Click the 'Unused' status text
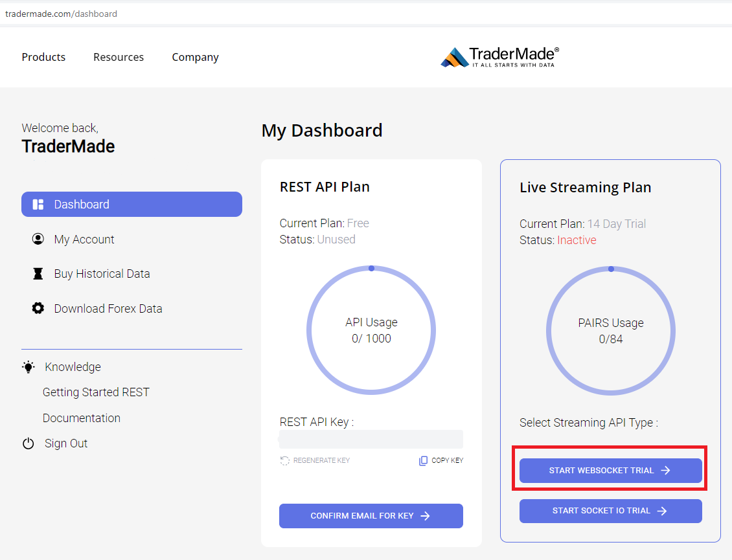 tap(336, 240)
